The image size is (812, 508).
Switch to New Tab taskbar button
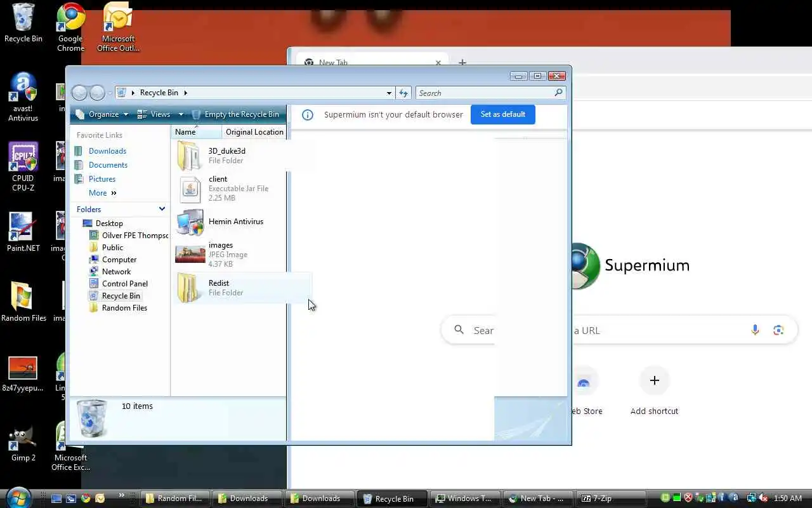pos(537,498)
